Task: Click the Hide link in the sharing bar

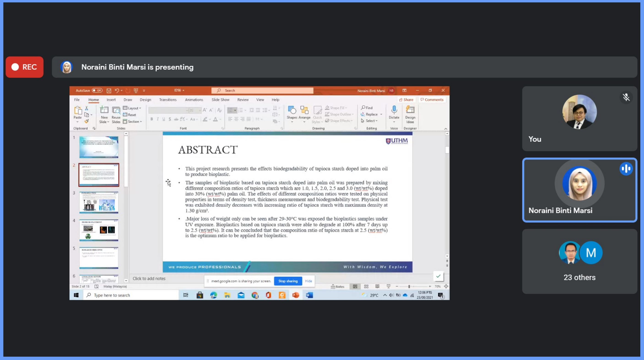Action: pyautogui.click(x=308, y=281)
